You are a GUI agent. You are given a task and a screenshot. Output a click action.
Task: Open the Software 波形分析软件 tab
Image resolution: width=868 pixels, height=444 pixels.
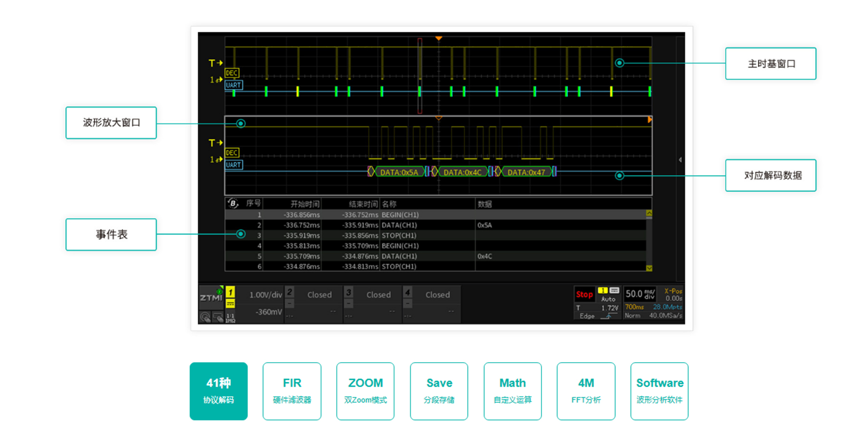click(x=659, y=391)
